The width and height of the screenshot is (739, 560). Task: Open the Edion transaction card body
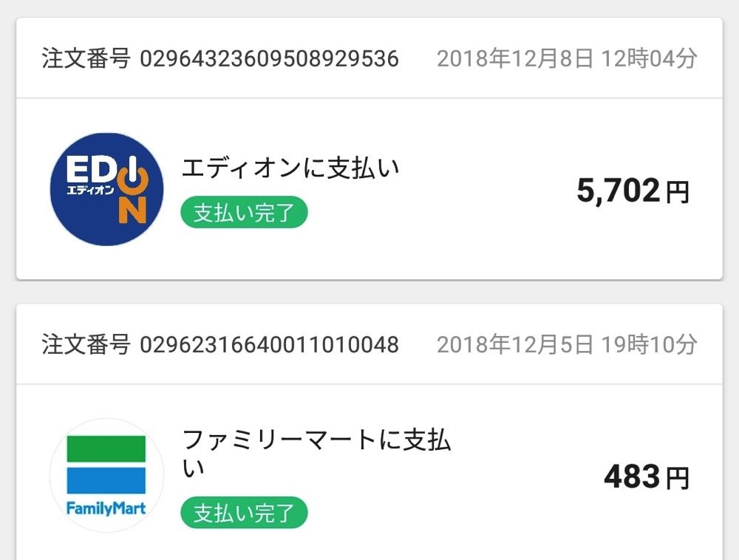[369, 189]
